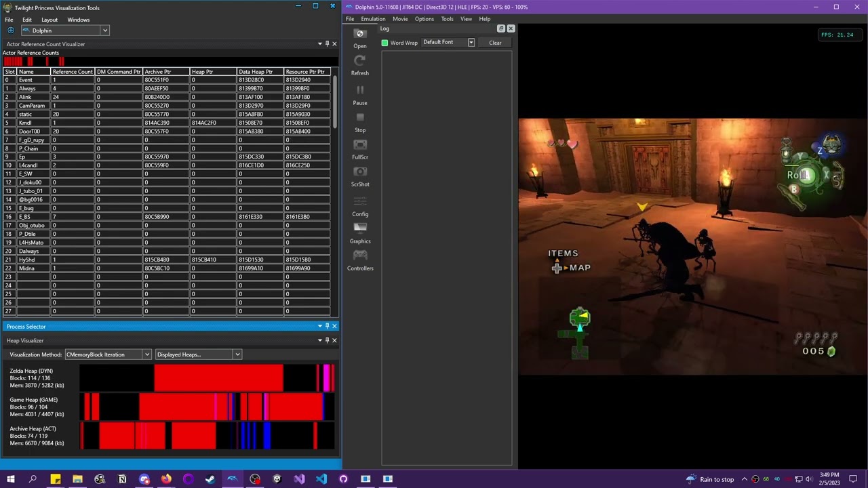Click Archive Ptr column header

point(165,71)
